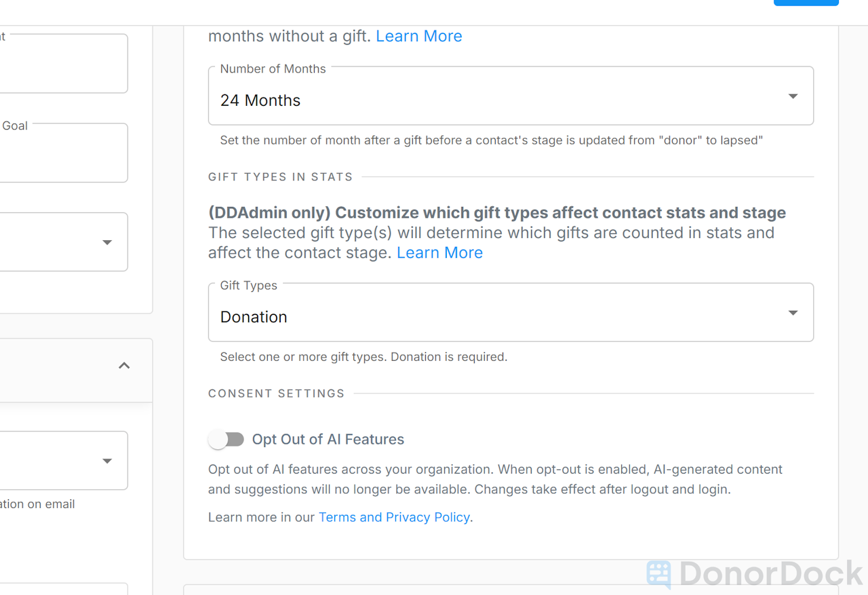Open the Terms and Privacy Policy link
This screenshot has width=868, height=595.
394,517
